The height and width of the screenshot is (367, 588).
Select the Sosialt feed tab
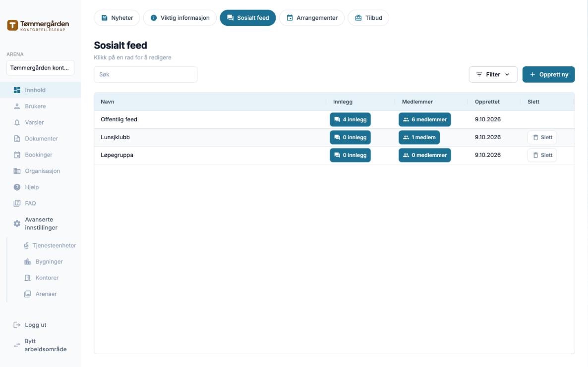(x=247, y=18)
